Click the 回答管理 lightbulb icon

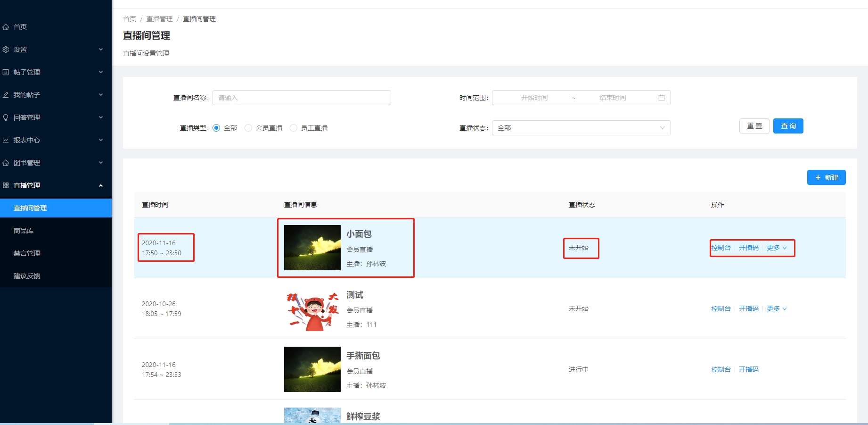point(6,117)
